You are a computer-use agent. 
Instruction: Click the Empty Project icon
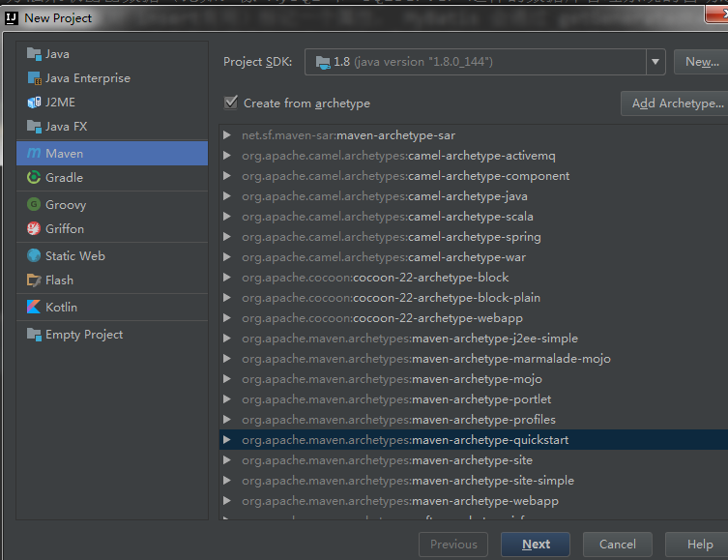[34, 335]
